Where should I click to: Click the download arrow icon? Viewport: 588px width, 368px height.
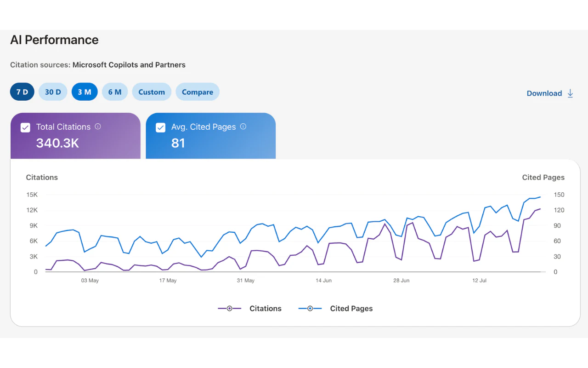point(570,93)
